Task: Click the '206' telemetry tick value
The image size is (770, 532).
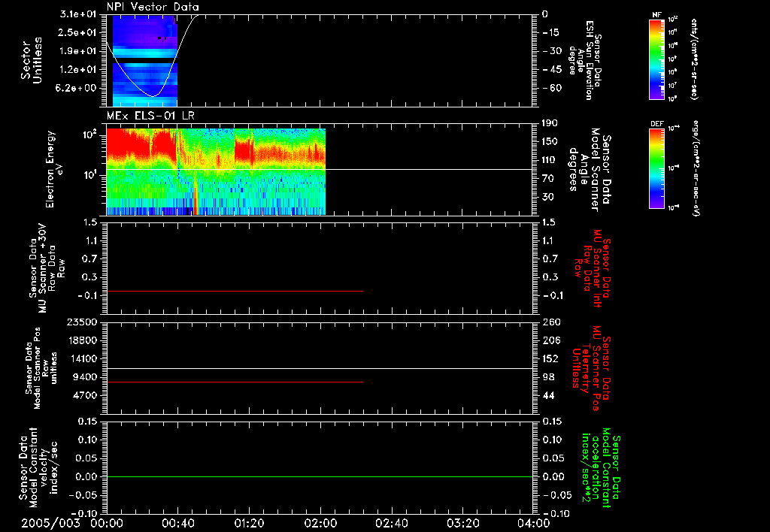Action: (551, 340)
